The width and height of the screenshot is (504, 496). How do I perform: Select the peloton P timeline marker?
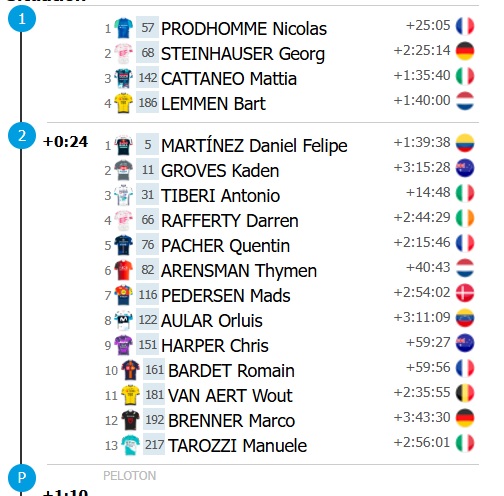click(x=22, y=478)
